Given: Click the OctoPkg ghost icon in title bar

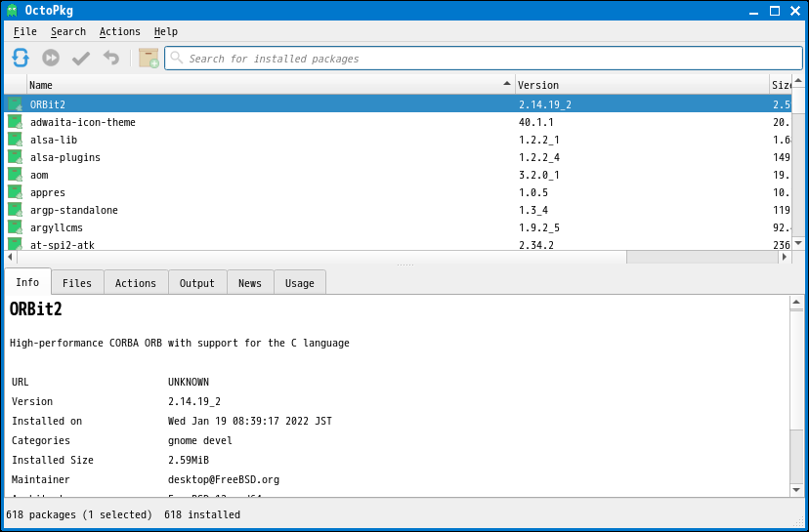Looking at the screenshot, I should (12, 11).
